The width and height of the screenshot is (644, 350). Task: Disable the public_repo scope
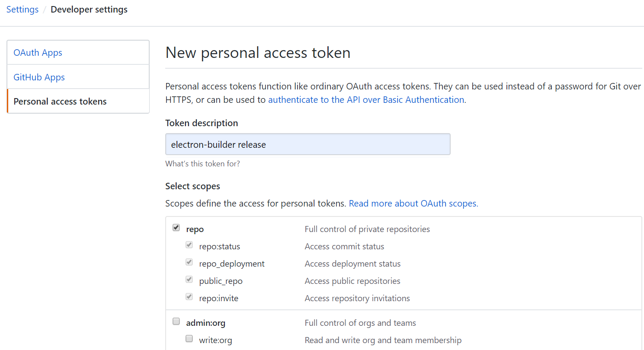[x=189, y=279]
